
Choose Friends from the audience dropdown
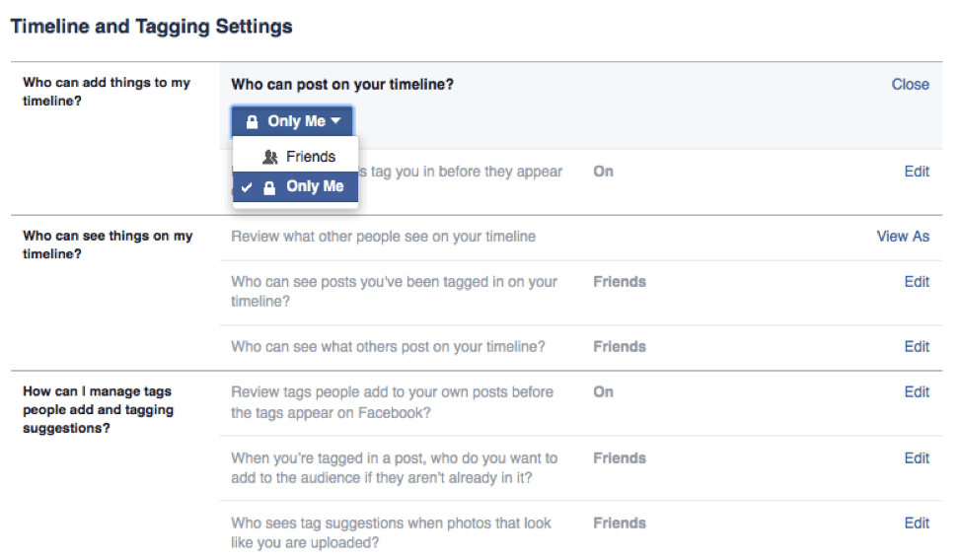click(309, 157)
